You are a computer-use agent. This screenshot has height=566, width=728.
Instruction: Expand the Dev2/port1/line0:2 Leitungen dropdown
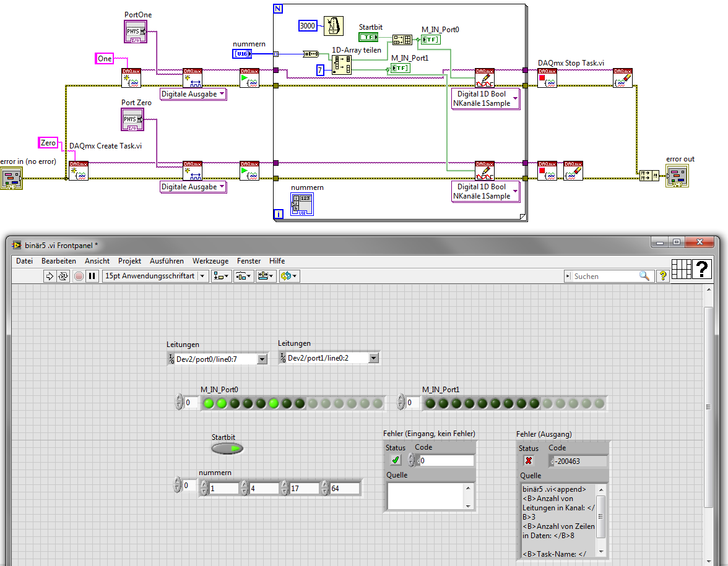[374, 358]
